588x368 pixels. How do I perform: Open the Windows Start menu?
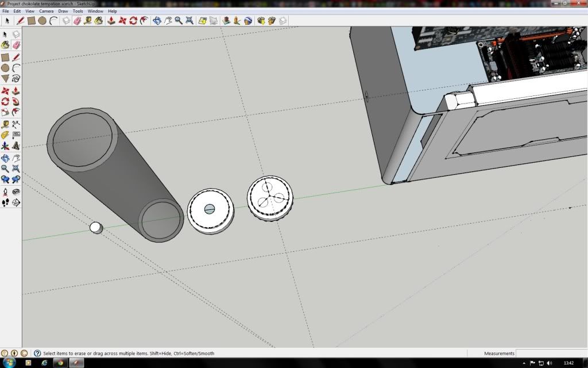(x=9, y=363)
